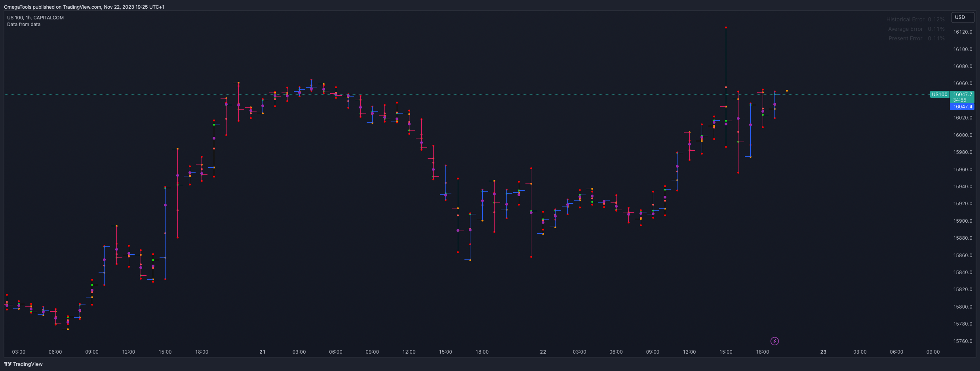Click the 'OmegaTools published on TradingView.com' header
Screen dimensions: 980x371
(x=84, y=7)
